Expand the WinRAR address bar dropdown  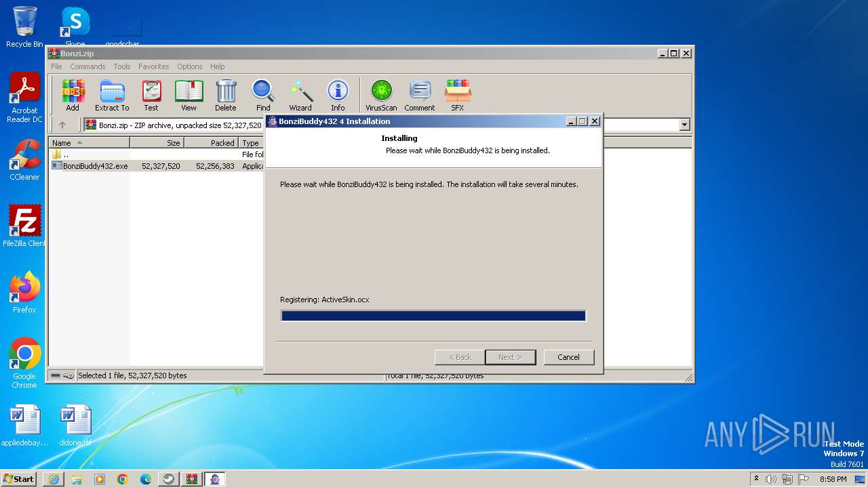point(684,125)
